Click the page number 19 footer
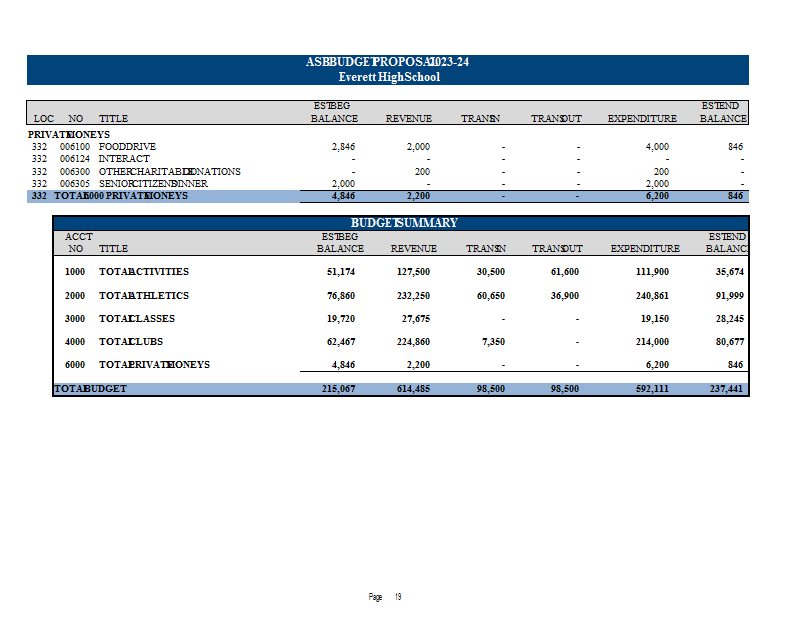800x619 pixels. coord(398,597)
